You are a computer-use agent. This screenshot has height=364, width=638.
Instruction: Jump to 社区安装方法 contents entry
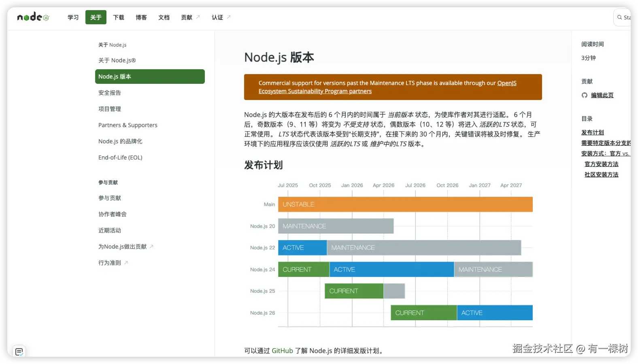pos(602,175)
